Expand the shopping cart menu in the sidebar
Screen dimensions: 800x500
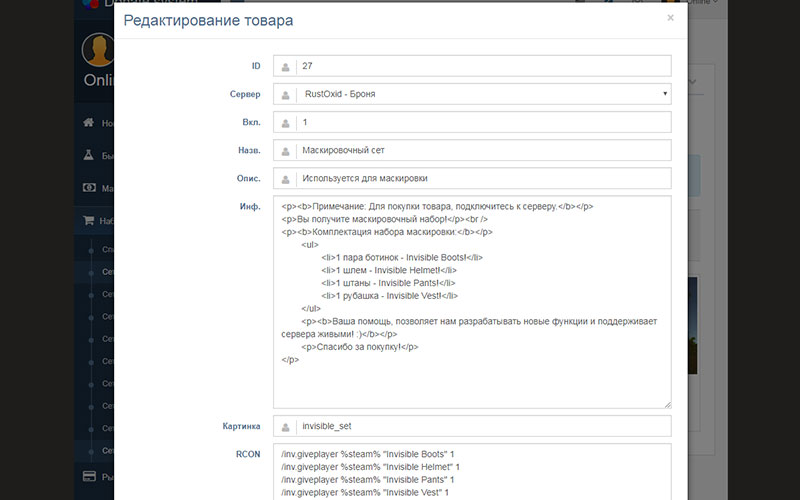point(88,221)
